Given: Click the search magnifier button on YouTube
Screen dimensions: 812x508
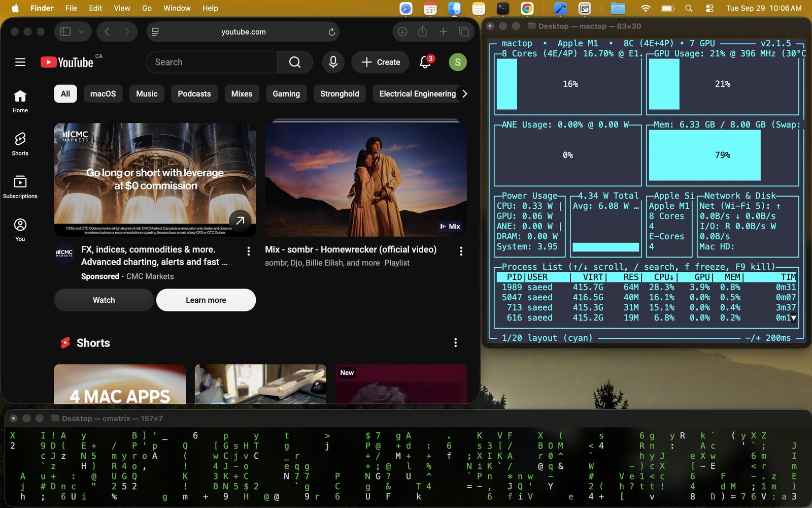Looking at the screenshot, I should pyautogui.click(x=295, y=62).
